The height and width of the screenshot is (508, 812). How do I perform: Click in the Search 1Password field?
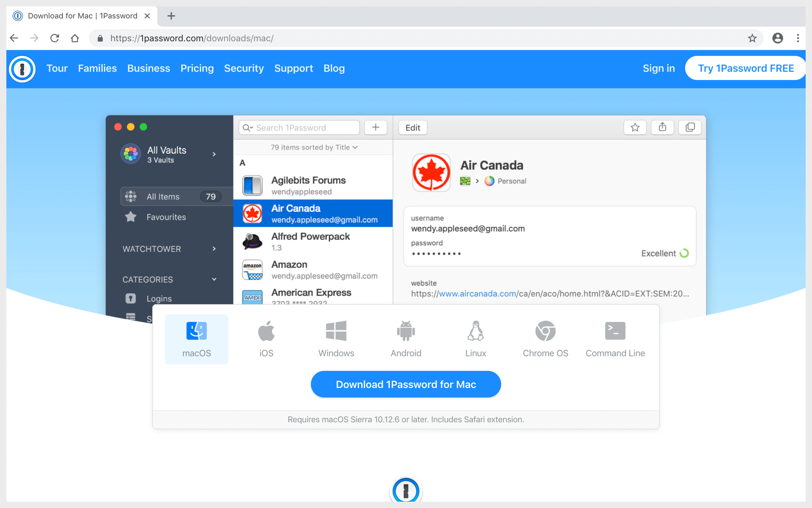[x=299, y=128]
